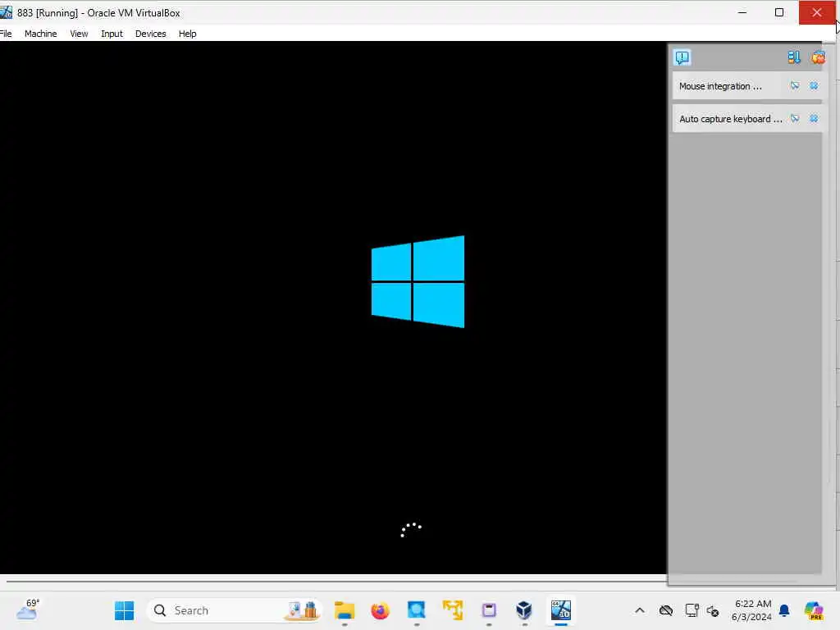
Task: Minimize the VirtualBox VM window
Action: point(742,12)
